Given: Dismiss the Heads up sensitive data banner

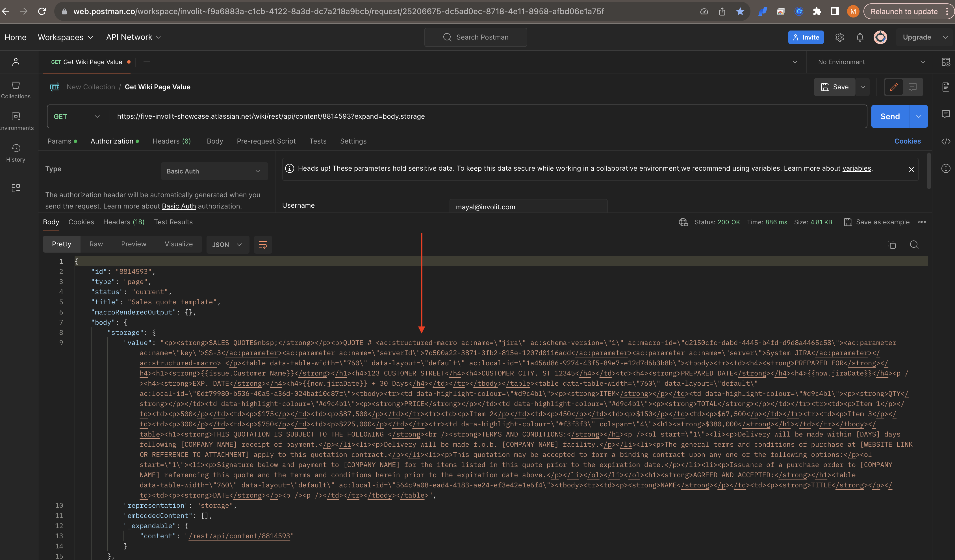Looking at the screenshot, I should (911, 169).
